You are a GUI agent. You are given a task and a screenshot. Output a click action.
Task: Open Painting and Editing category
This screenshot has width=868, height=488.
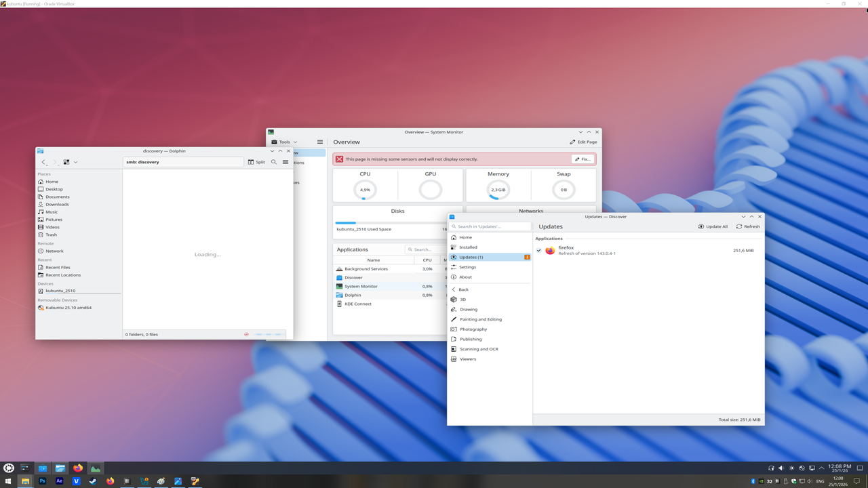pos(490,319)
